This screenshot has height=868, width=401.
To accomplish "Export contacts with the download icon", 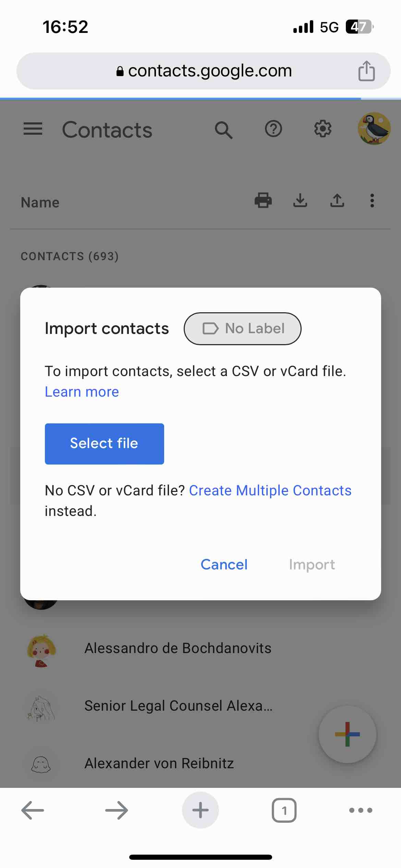I will click(300, 201).
